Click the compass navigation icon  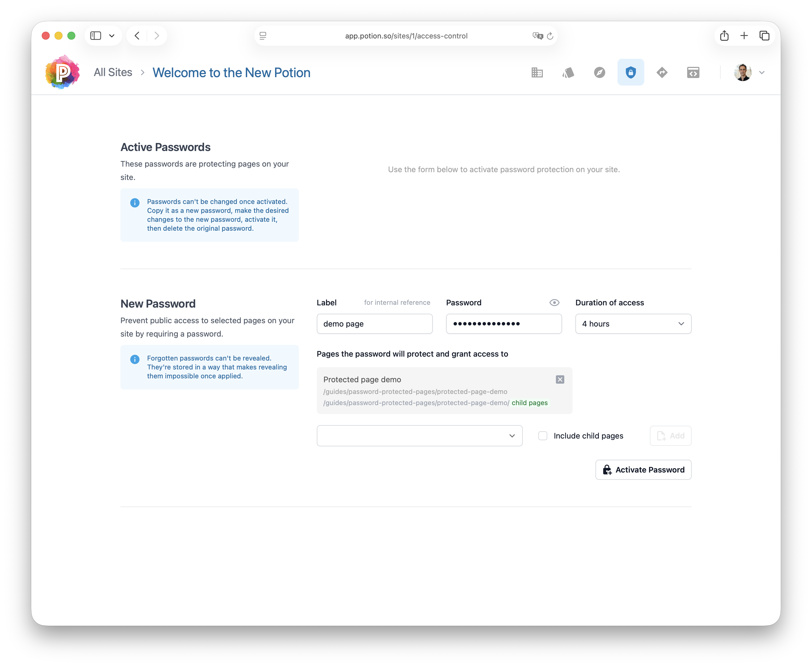[x=599, y=72]
